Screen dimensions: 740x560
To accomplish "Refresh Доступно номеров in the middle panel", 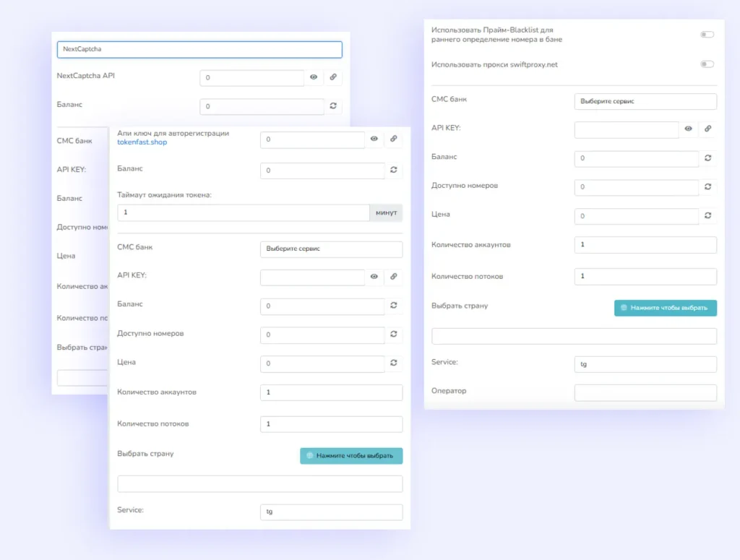I will coord(394,335).
